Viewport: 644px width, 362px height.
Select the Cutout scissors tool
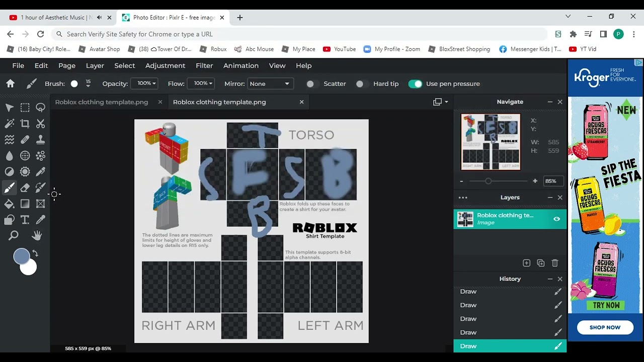[x=41, y=124]
